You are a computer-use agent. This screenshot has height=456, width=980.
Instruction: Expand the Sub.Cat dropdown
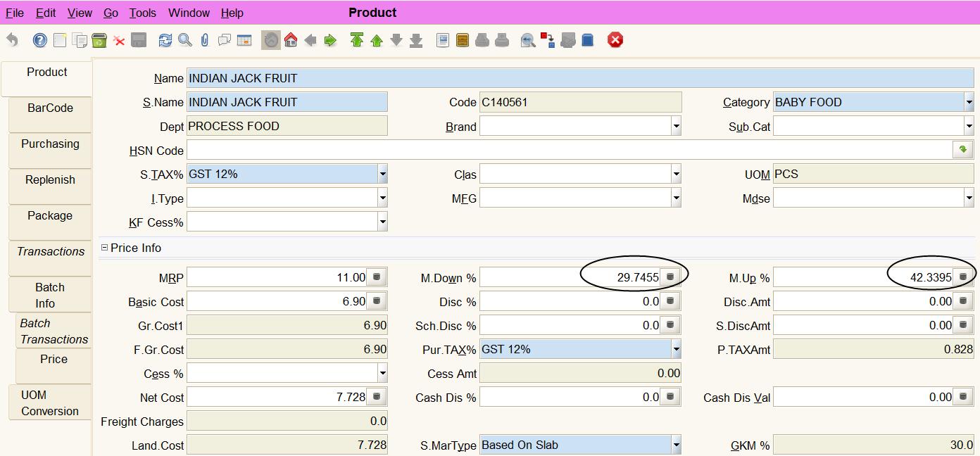click(x=969, y=127)
